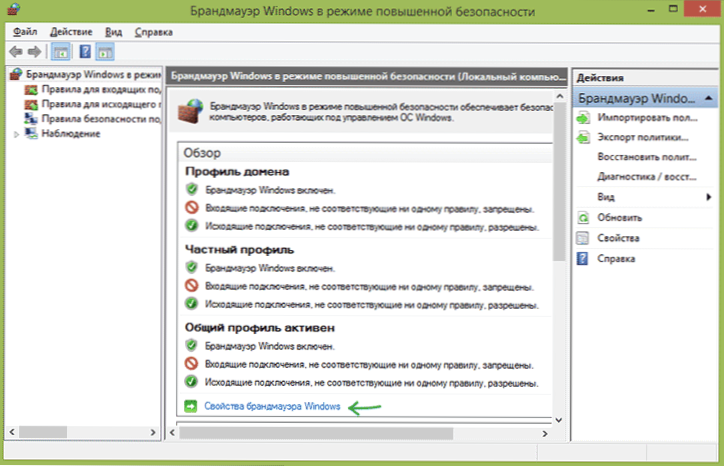Click the Профиль домена heading

pyautogui.click(x=237, y=172)
